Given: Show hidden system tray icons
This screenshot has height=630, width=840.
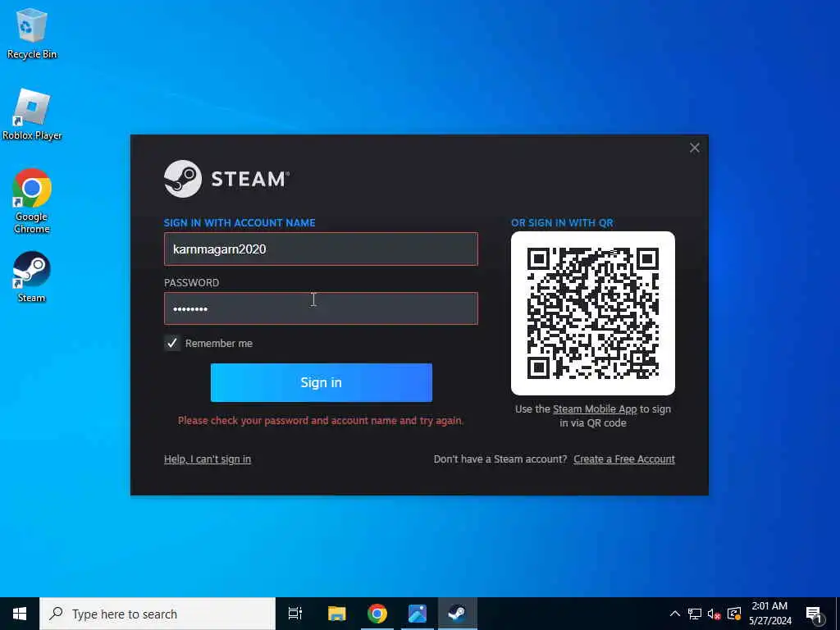Looking at the screenshot, I should point(675,614).
